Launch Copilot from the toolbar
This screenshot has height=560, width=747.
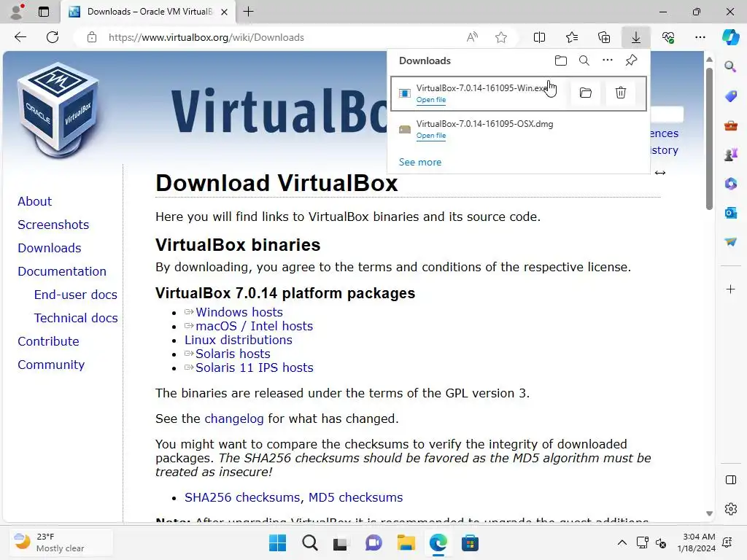[x=730, y=37]
